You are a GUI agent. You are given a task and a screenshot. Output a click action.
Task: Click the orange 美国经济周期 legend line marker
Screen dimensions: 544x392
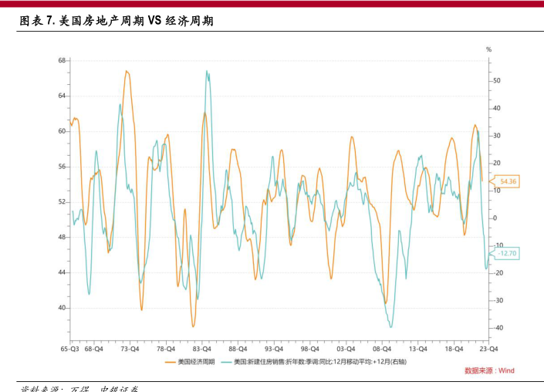coord(171,361)
